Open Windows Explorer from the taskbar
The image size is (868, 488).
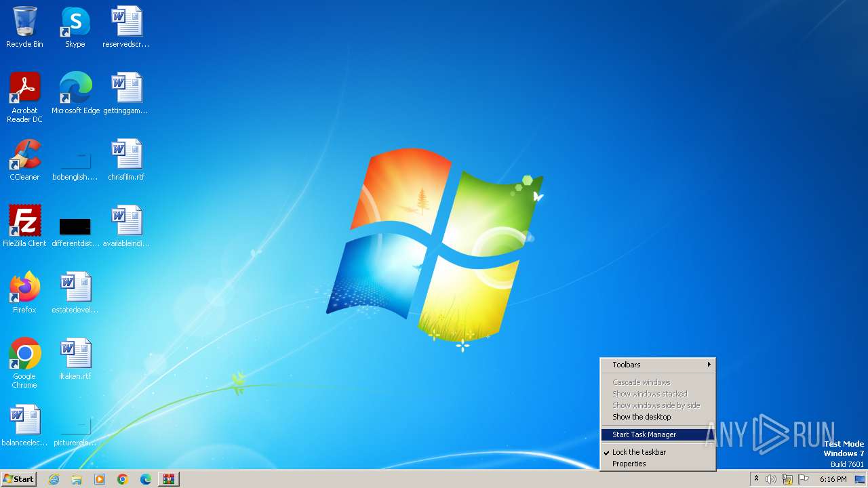tap(77, 479)
